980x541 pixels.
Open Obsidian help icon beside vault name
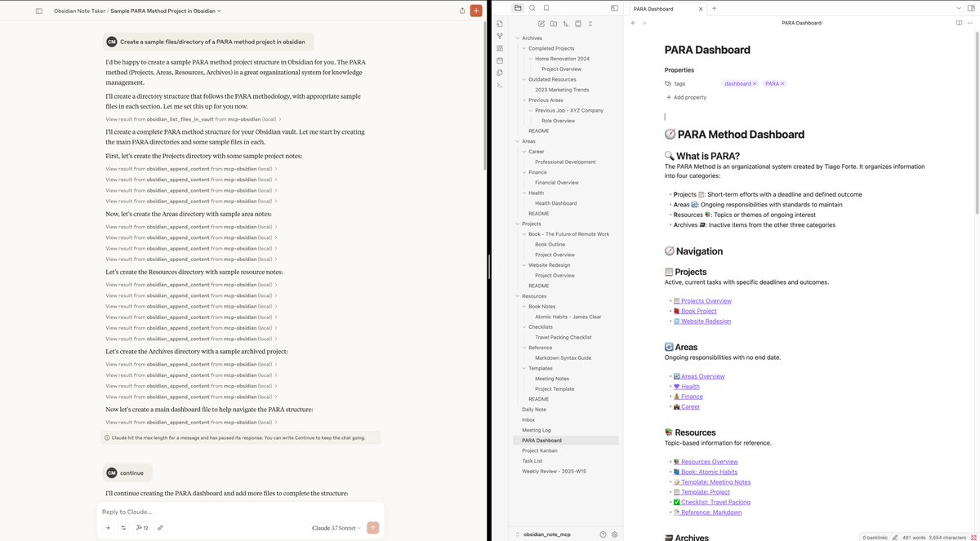pos(603,534)
